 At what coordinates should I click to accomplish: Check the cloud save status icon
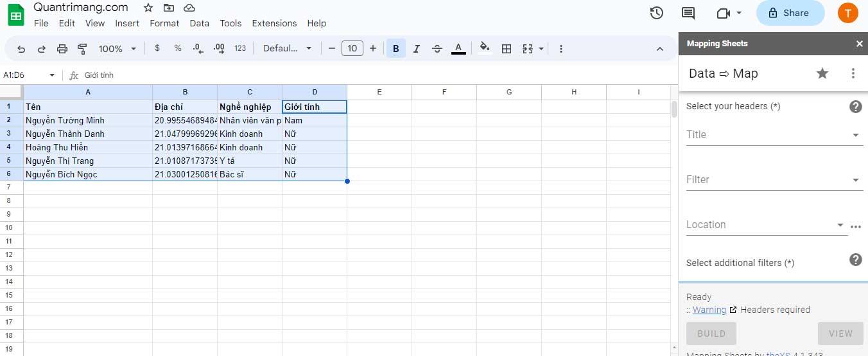click(x=189, y=8)
